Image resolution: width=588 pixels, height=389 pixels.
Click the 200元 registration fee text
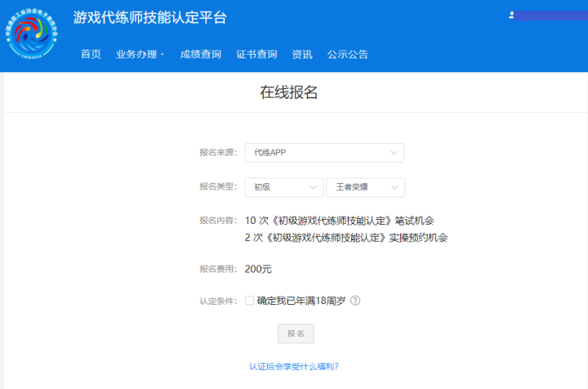tap(258, 269)
